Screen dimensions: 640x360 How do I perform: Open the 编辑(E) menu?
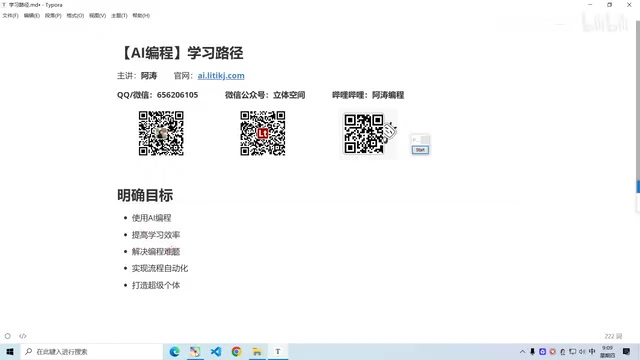[x=31, y=16]
